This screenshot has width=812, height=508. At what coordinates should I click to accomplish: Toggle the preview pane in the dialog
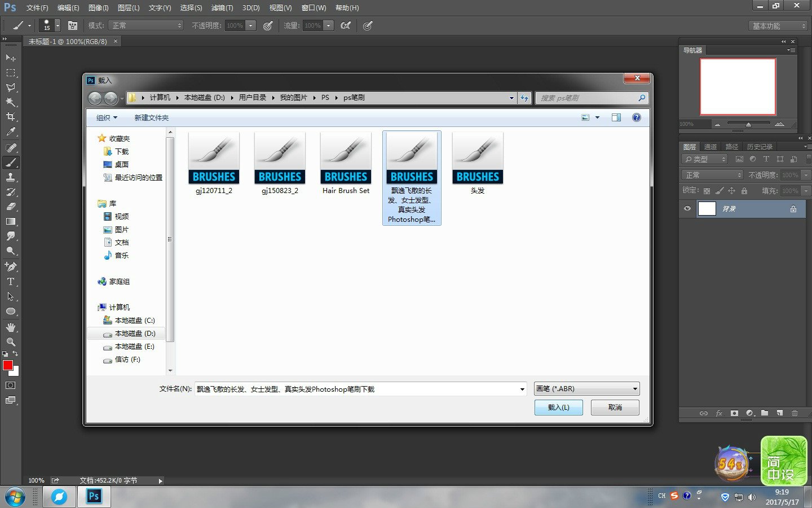tap(616, 117)
